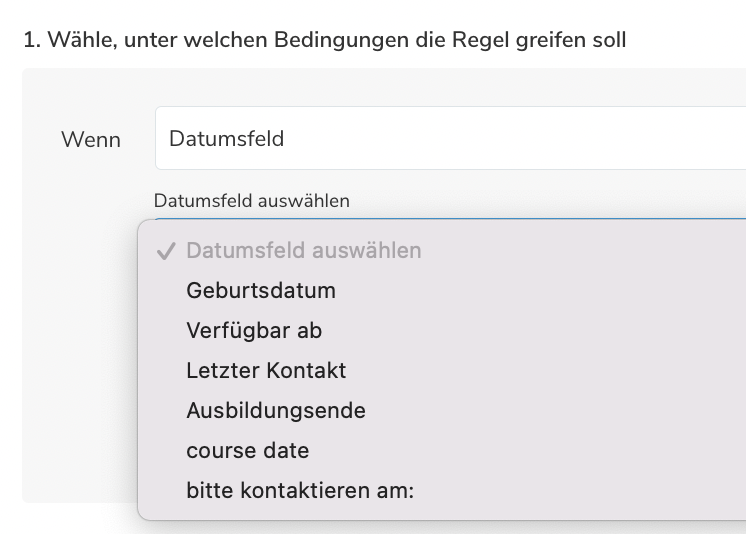The height and width of the screenshot is (534, 746).
Task: Click the Wenn label
Action: (x=91, y=140)
